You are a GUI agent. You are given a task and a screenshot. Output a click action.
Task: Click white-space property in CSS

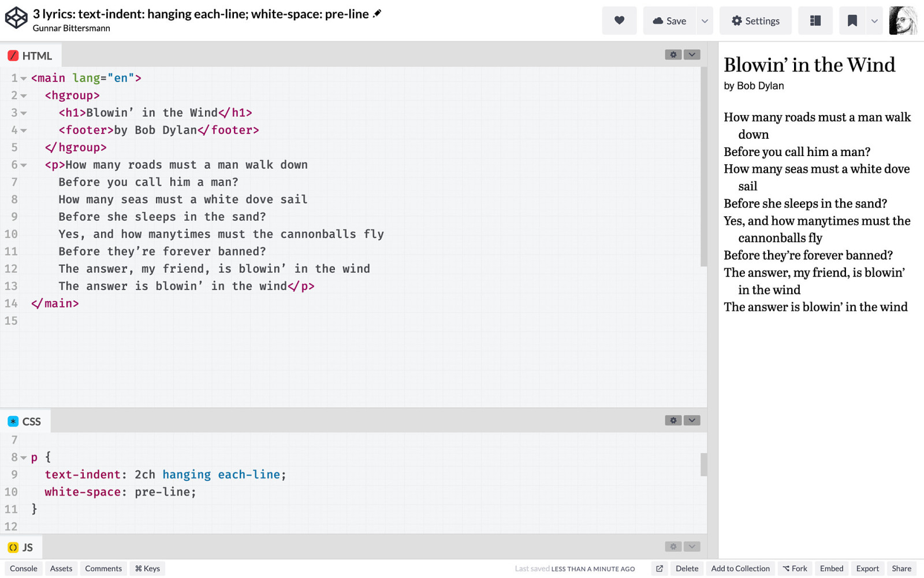(x=83, y=492)
